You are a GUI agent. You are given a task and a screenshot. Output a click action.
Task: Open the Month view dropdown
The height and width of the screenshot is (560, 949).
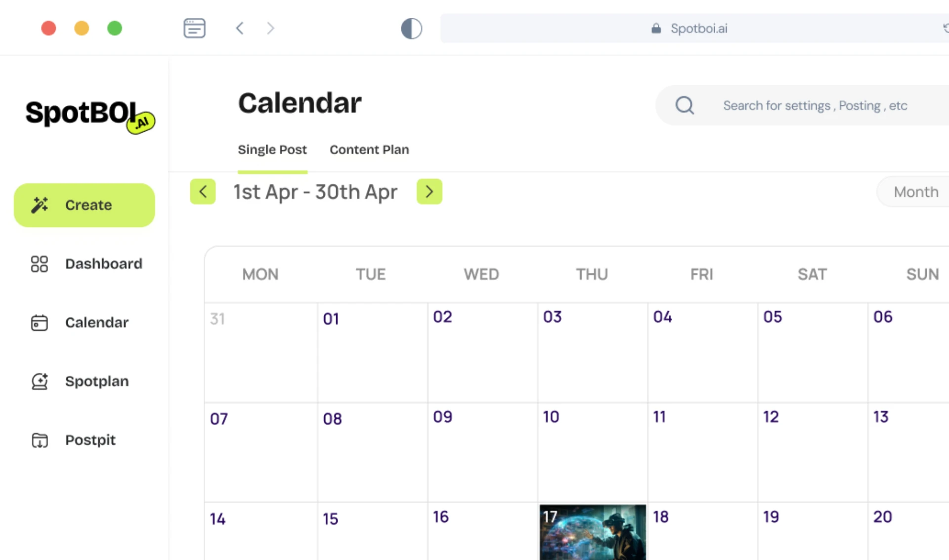coord(915,192)
